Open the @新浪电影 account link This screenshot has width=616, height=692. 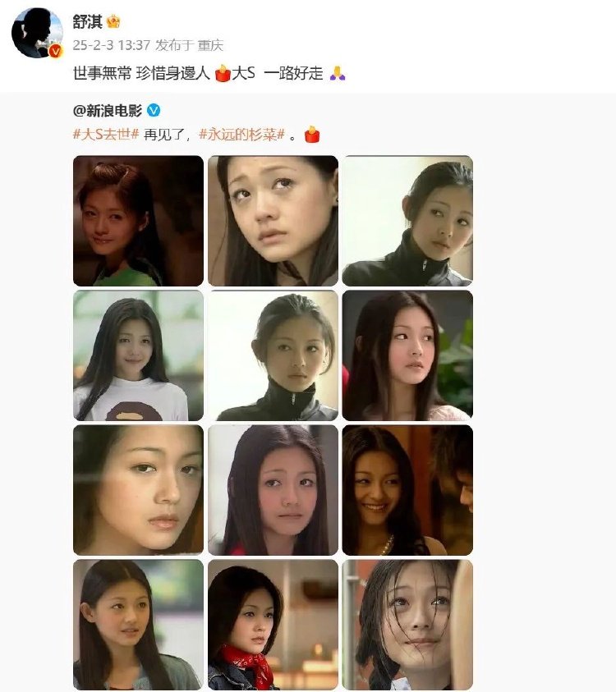click(108, 110)
